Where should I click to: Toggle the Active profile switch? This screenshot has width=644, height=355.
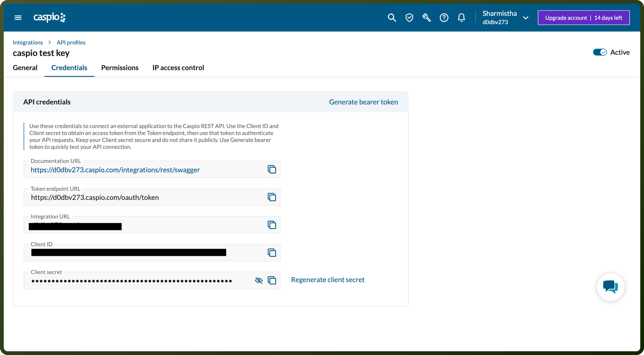point(600,52)
